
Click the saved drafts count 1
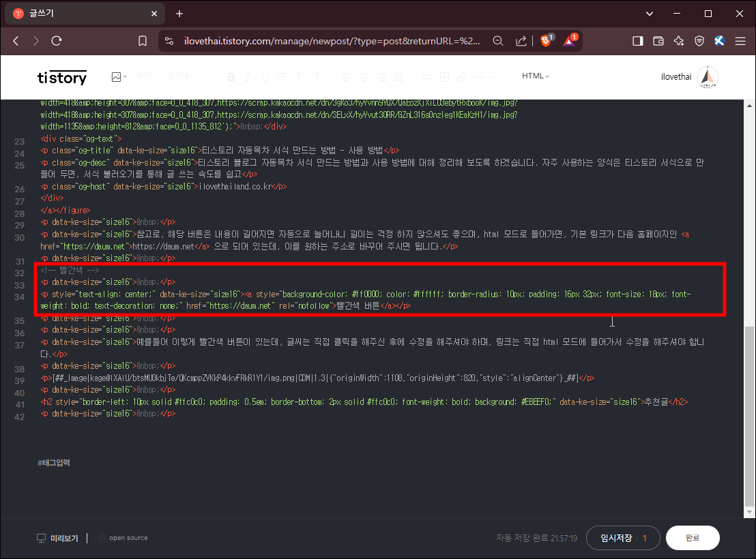click(x=645, y=538)
